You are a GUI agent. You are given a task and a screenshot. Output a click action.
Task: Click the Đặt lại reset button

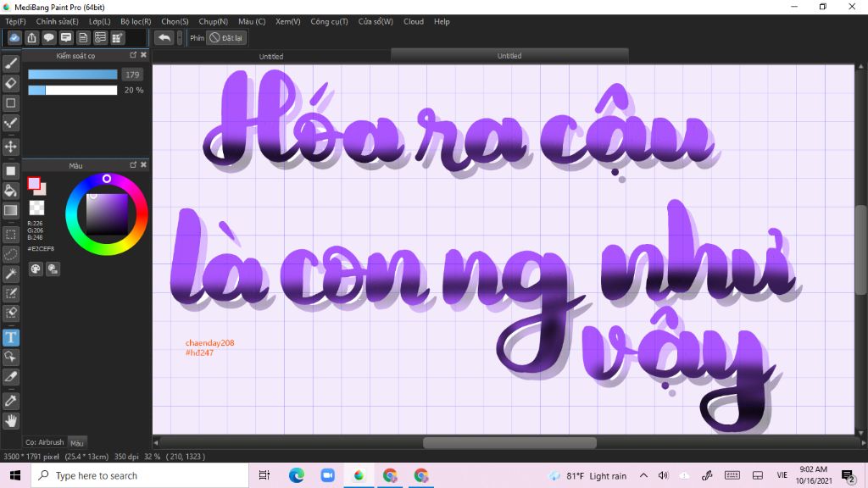(x=226, y=37)
